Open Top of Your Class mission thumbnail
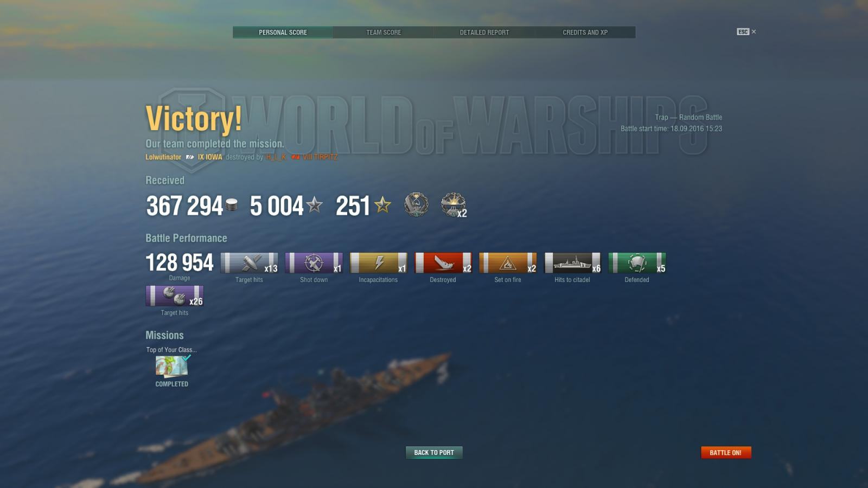The width and height of the screenshot is (868, 488). click(x=172, y=367)
